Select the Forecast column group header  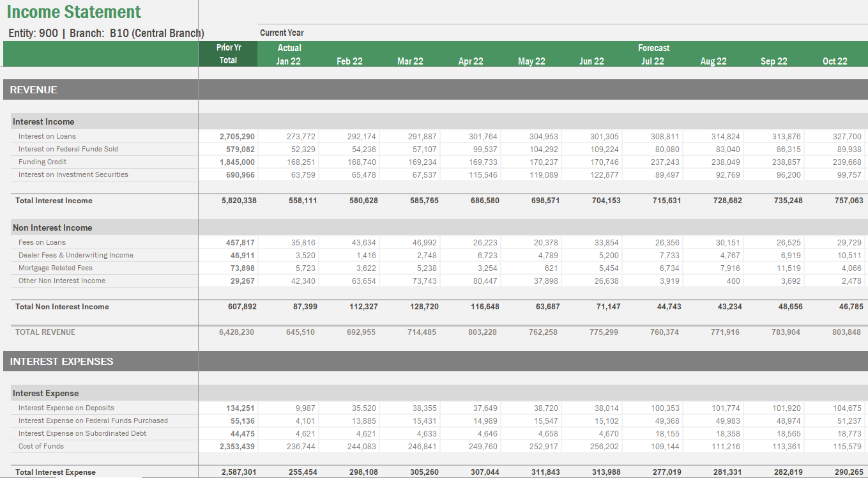[x=653, y=47]
